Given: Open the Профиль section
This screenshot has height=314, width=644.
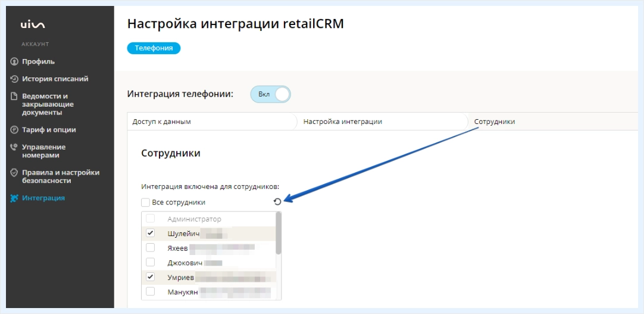Looking at the screenshot, I should [38, 61].
